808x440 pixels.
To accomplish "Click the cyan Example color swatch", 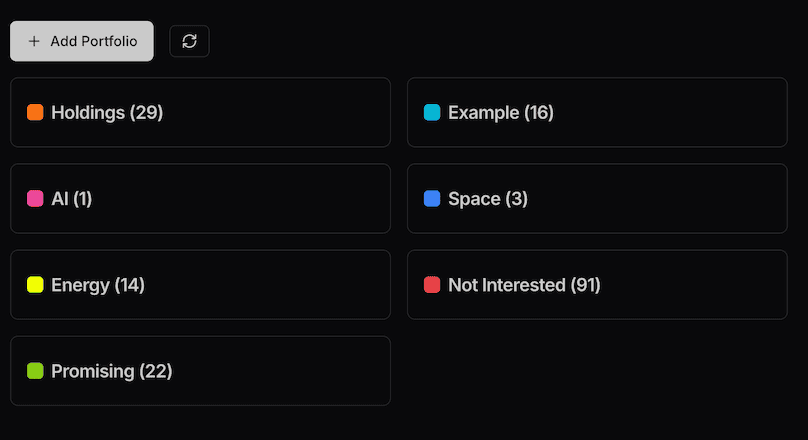I will (x=432, y=112).
